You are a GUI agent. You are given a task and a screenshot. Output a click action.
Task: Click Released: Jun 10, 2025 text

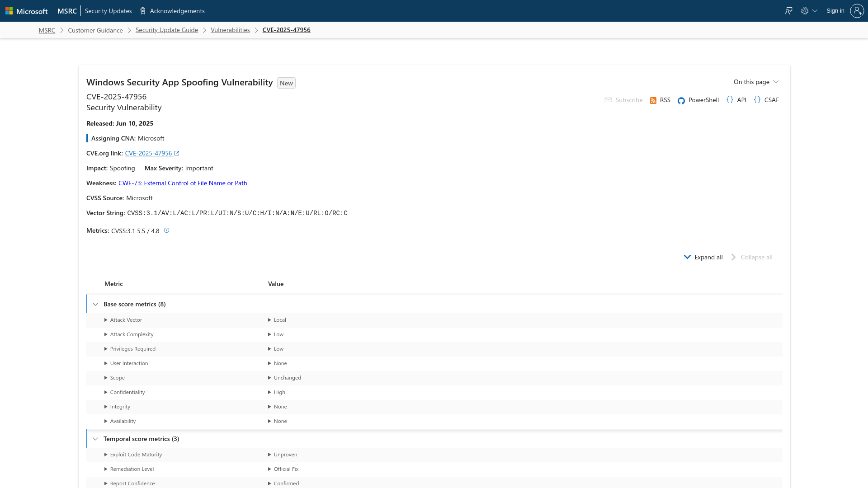[x=120, y=123]
